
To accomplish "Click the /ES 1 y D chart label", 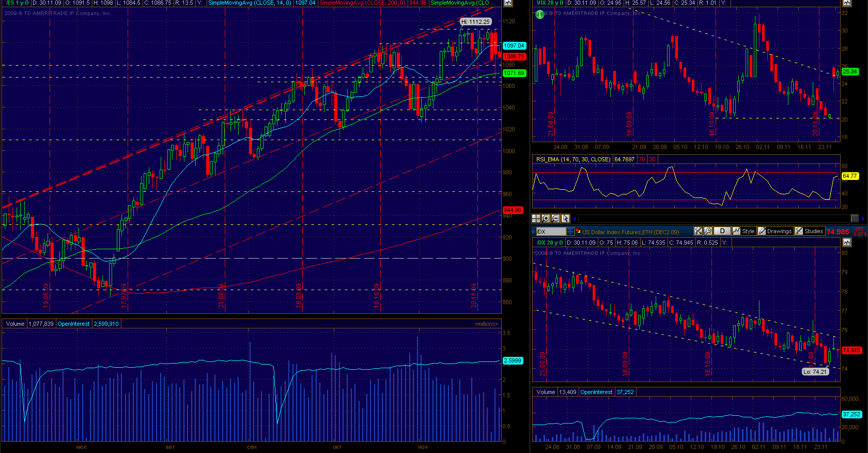I will (17, 3).
